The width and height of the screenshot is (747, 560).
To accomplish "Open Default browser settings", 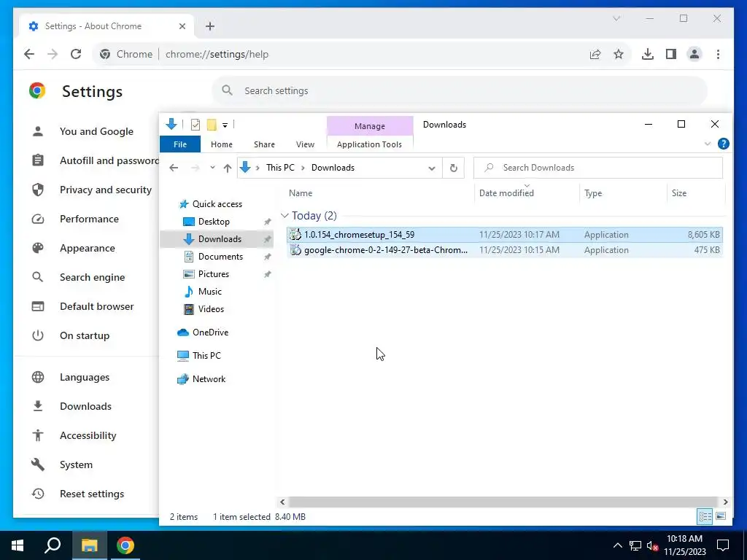I will point(97,306).
